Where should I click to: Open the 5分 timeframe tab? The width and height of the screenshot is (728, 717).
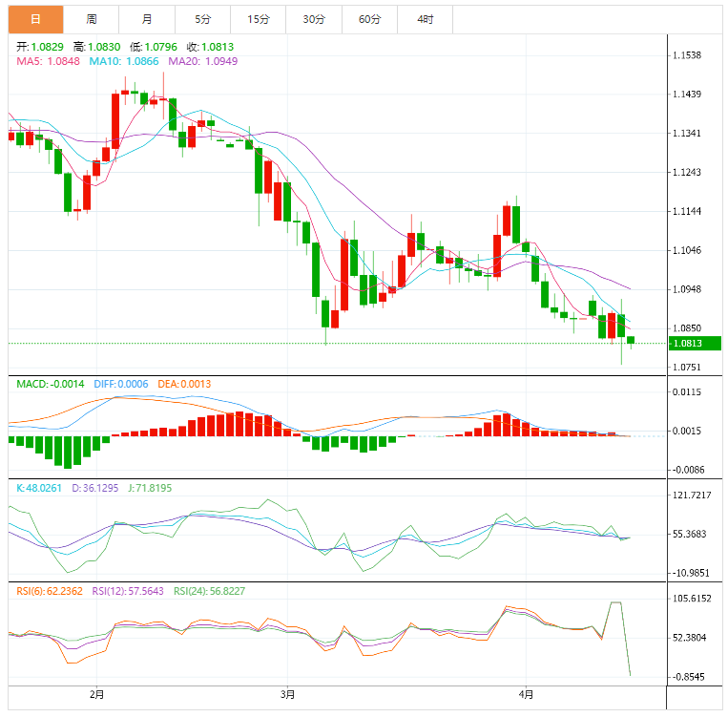pyautogui.click(x=203, y=19)
